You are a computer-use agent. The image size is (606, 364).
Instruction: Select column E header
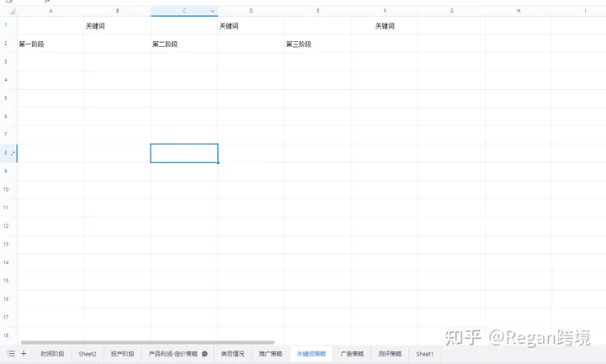coord(317,11)
